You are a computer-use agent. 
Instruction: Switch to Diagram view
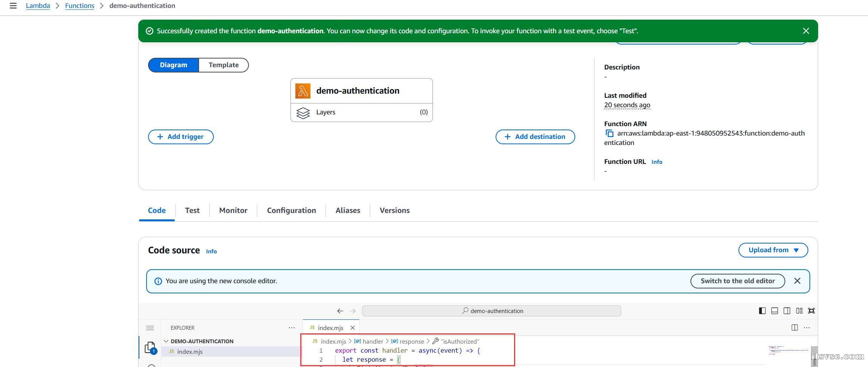(x=173, y=65)
